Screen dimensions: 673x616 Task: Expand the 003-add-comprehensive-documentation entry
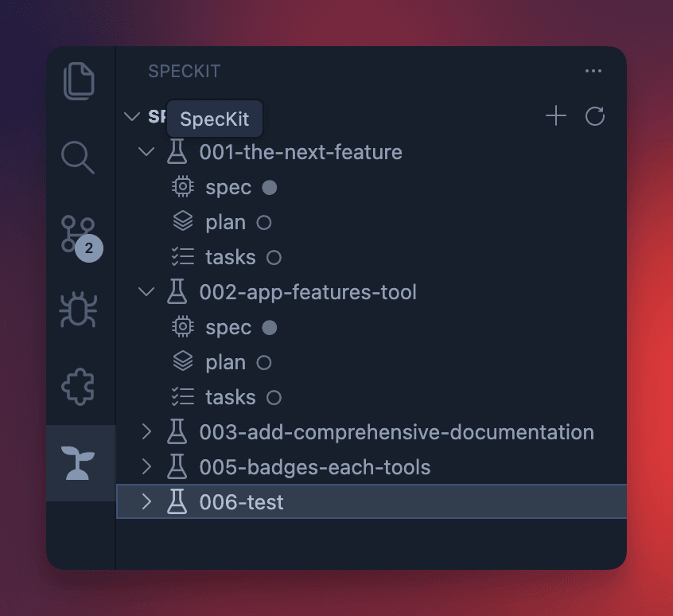click(x=146, y=431)
